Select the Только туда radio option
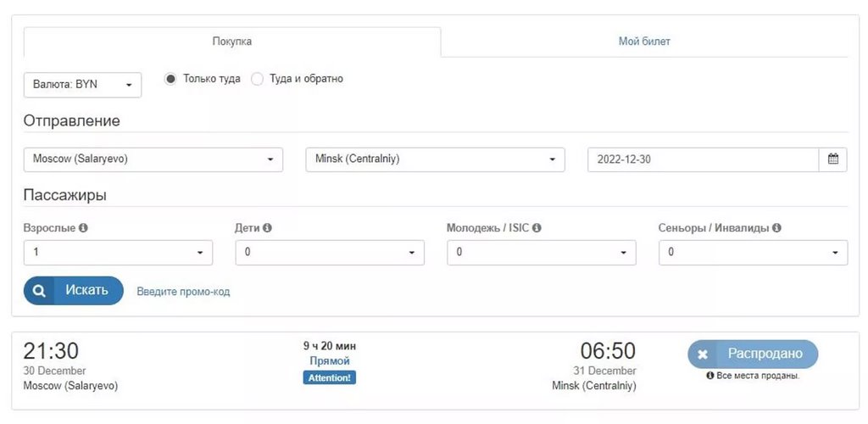 170,79
